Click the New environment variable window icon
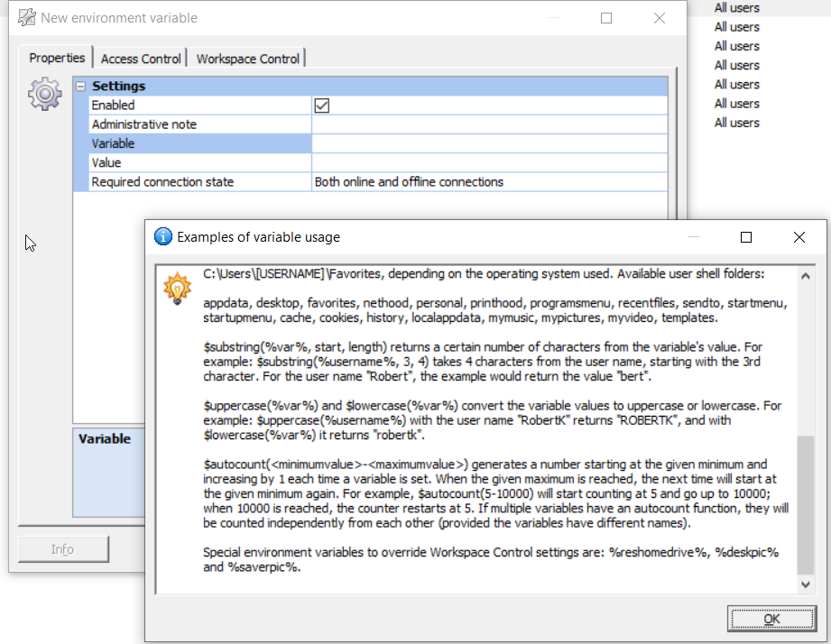The image size is (831, 644). tap(27, 18)
